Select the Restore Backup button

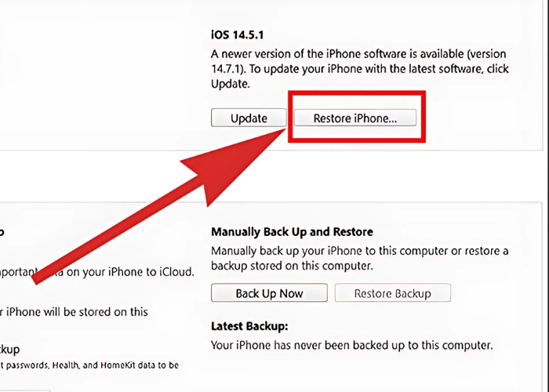click(392, 293)
